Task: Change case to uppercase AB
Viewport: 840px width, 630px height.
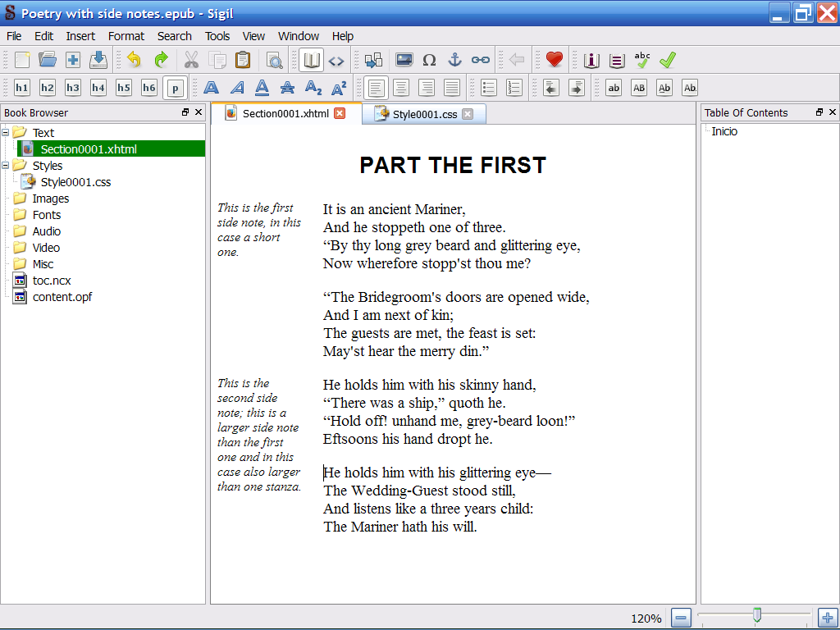Action: 639,88
